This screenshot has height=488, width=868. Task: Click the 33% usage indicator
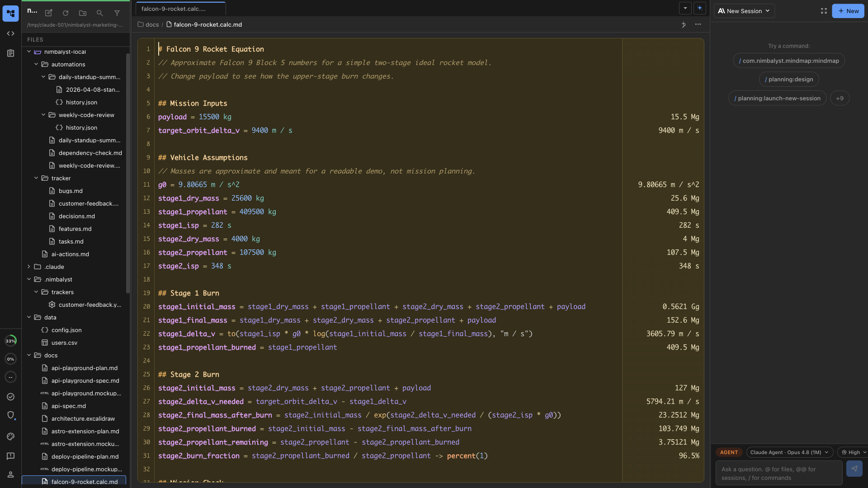[10, 341]
